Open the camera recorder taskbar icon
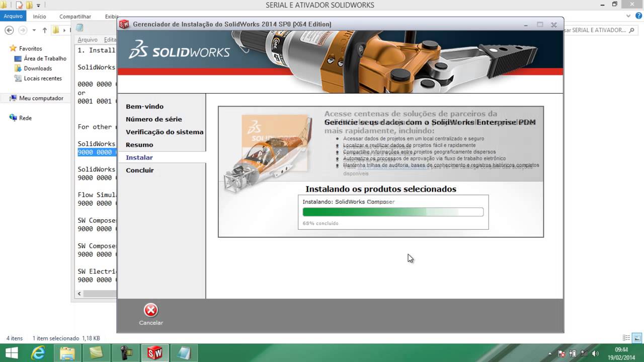Screen dimensions: 644x362 pyautogui.click(x=126, y=353)
